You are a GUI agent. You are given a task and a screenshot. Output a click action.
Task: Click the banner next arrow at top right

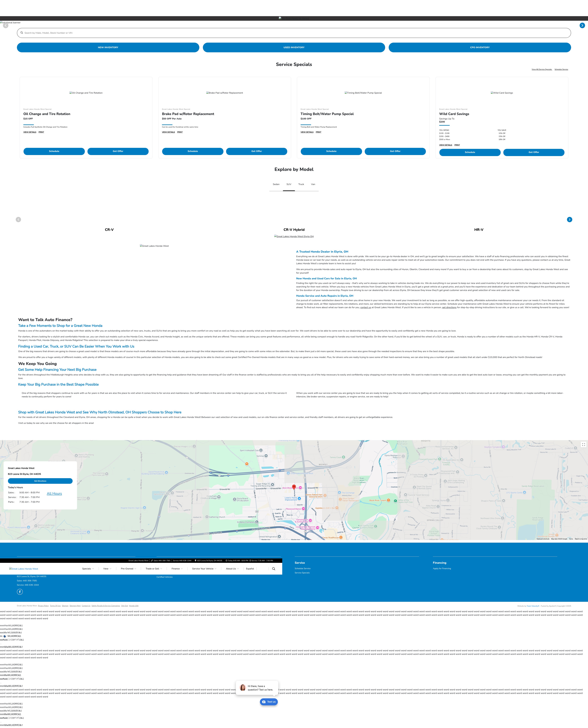(x=582, y=25)
